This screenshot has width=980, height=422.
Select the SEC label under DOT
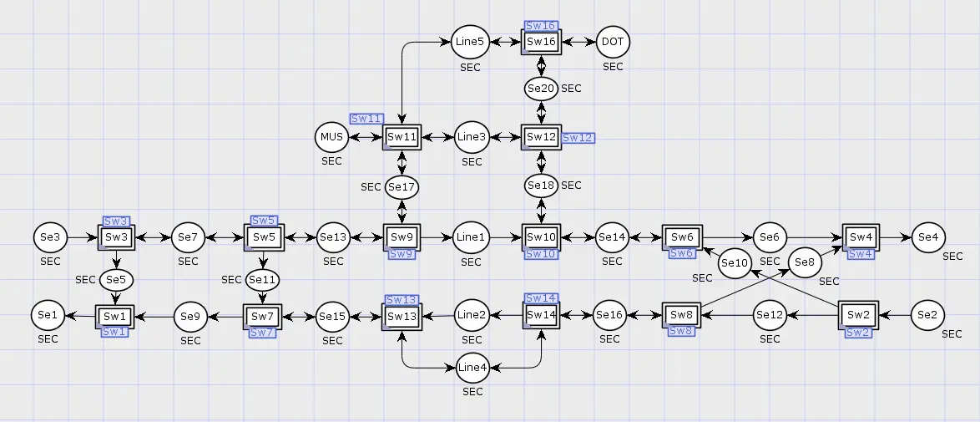point(613,67)
